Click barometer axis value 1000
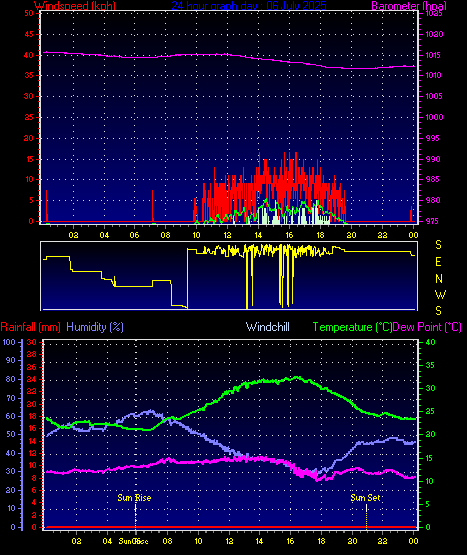Viewport: 467px width, 555px height. (x=434, y=117)
